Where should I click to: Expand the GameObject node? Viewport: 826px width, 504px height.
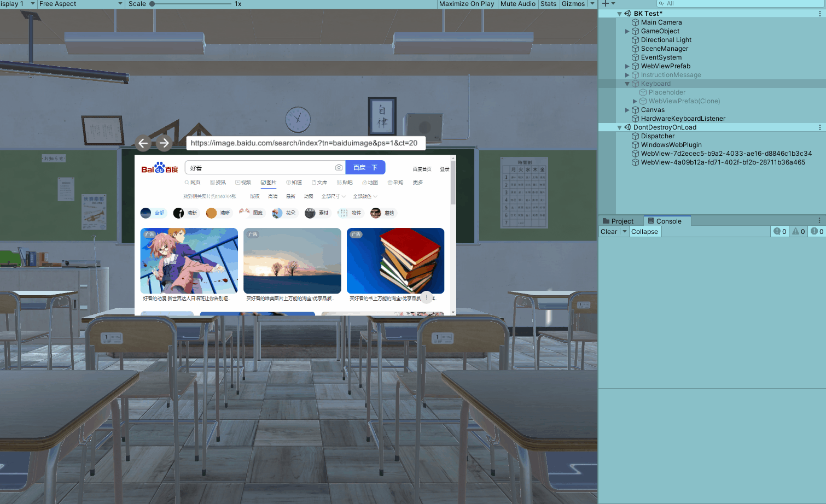[x=627, y=31]
